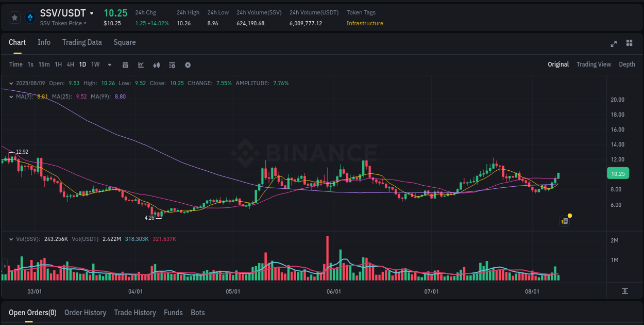The image size is (644, 325).
Task: Open the indicators comparison icon
Action: [x=156, y=64]
